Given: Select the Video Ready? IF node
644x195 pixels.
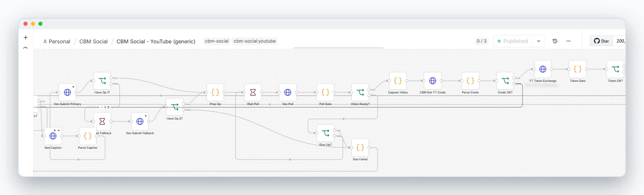Looking at the screenshot, I should pos(360,92).
